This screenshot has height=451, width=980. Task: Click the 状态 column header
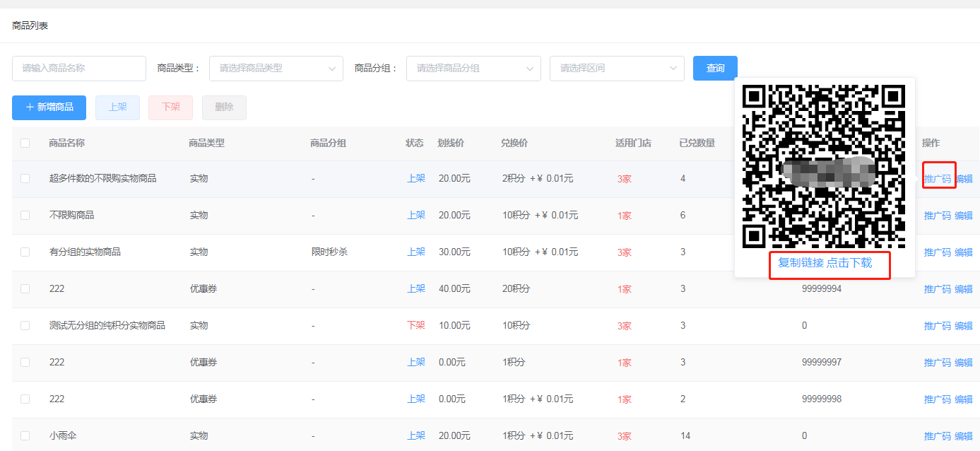coord(415,143)
